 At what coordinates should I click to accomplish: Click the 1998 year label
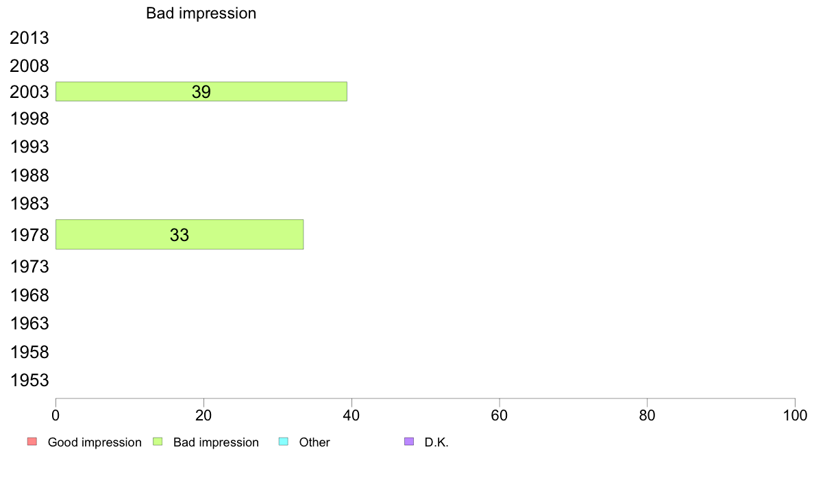point(29,119)
